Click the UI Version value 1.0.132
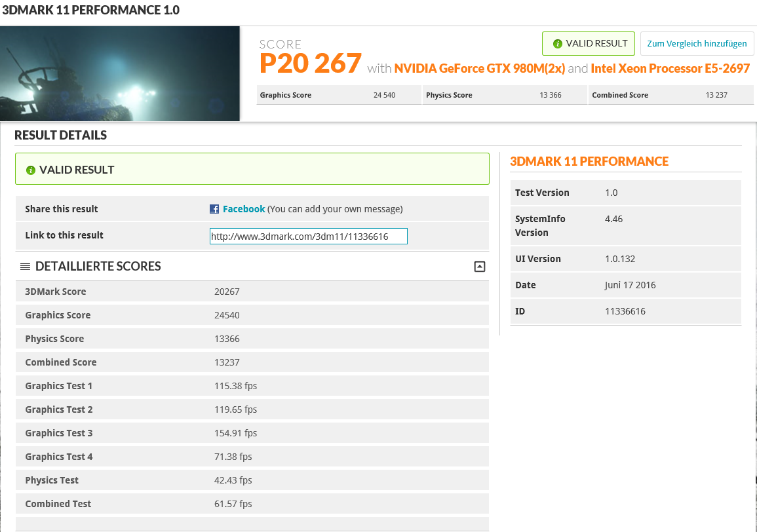 point(620,259)
